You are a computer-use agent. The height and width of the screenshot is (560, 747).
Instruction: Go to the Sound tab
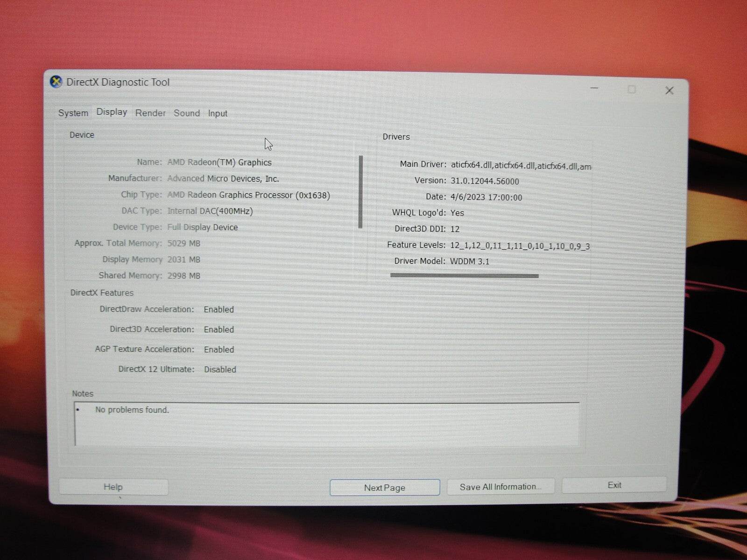tap(186, 113)
